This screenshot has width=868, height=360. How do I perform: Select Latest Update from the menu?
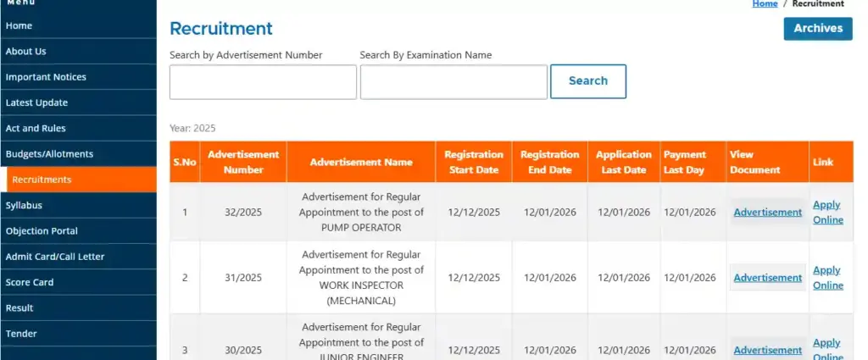click(x=36, y=102)
